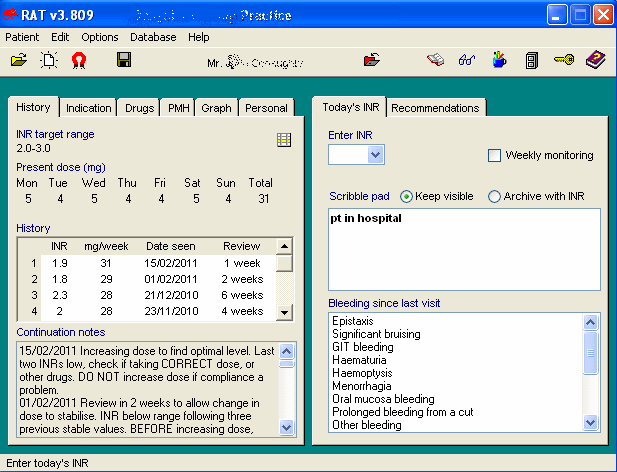
Task: Open the Options menu
Action: click(100, 37)
